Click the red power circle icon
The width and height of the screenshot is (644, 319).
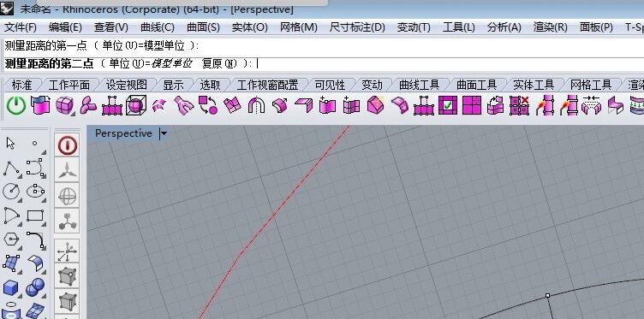click(68, 145)
